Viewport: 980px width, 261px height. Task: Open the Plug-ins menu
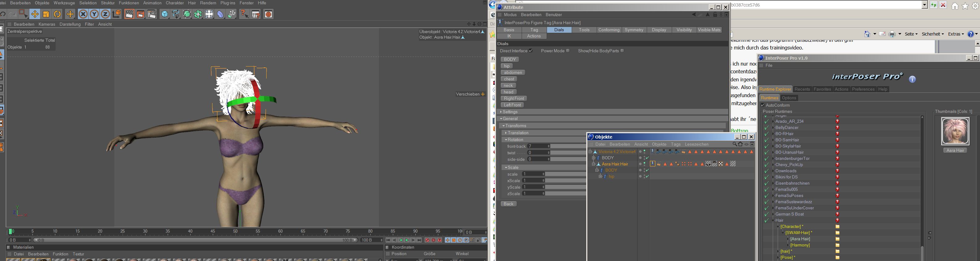click(228, 3)
